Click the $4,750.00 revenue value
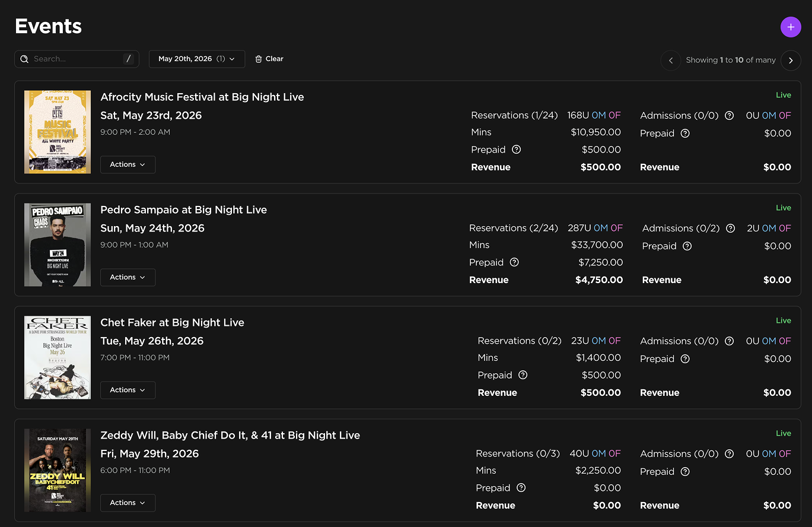 pyautogui.click(x=599, y=280)
